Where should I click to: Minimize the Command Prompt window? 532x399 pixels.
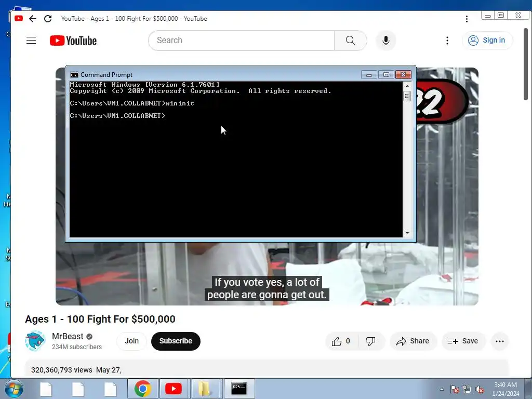(369, 75)
